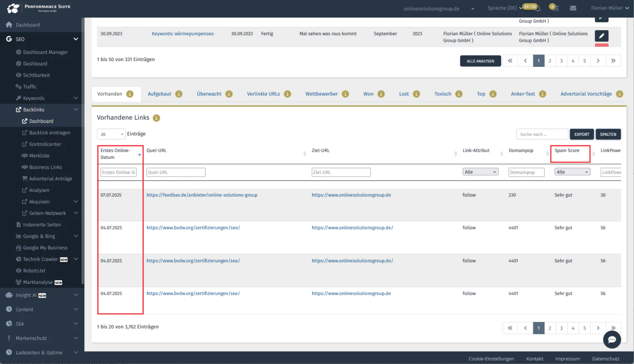Open the notification bell in top bar
The height and width of the screenshot is (364, 634).
pyautogui.click(x=538, y=8)
